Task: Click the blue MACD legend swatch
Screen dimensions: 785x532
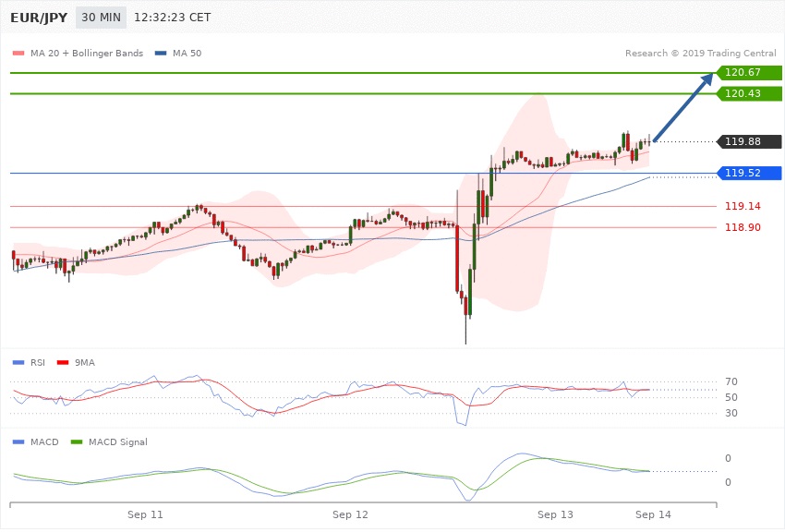Action: coord(18,441)
